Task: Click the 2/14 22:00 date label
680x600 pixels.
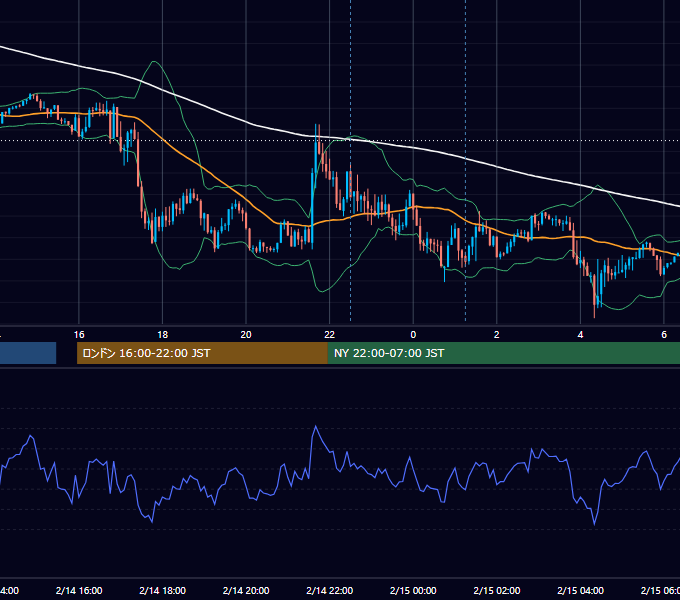Action: pyautogui.click(x=330, y=590)
